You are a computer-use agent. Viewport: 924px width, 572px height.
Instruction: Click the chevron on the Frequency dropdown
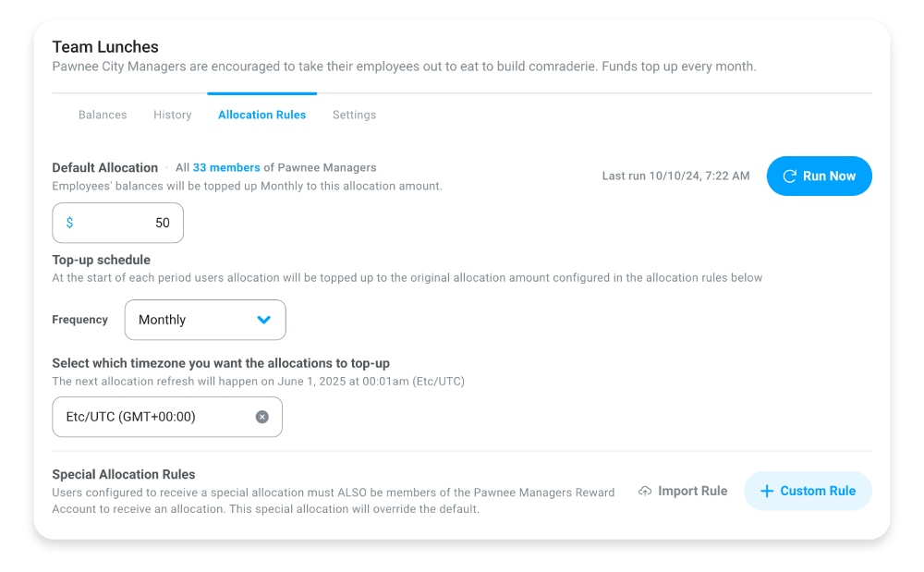[x=265, y=320]
